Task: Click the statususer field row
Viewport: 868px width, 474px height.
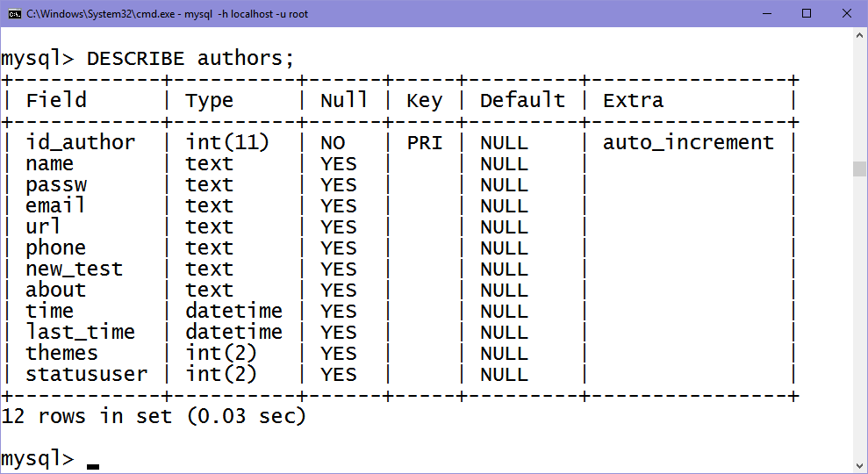Action: click(x=398, y=374)
